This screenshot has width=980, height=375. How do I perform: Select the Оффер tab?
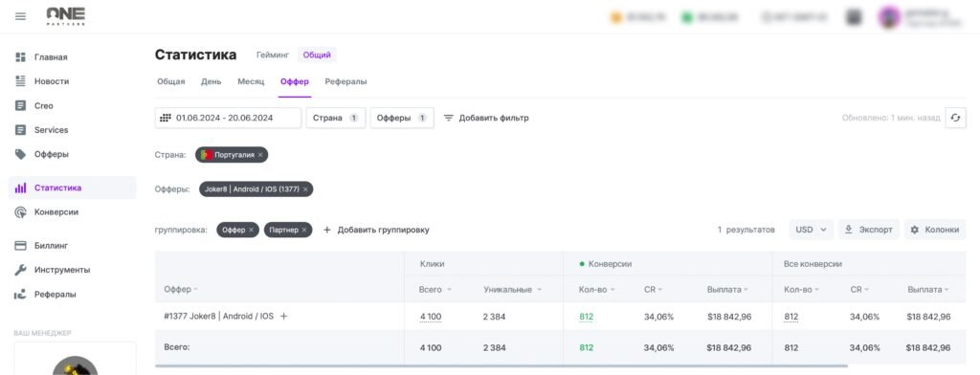tap(295, 82)
